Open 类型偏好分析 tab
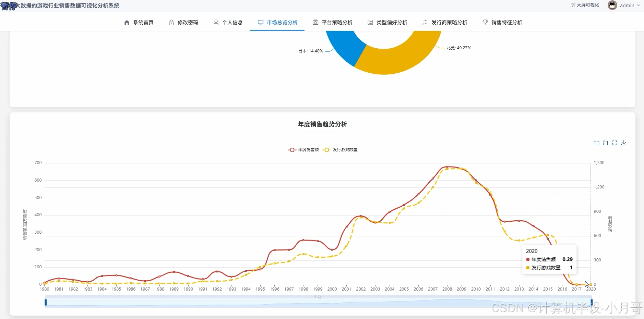The width and height of the screenshot is (644, 319). coord(387,22)
